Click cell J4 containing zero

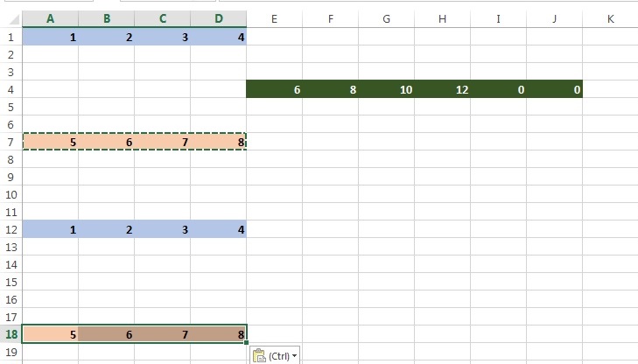554,89
